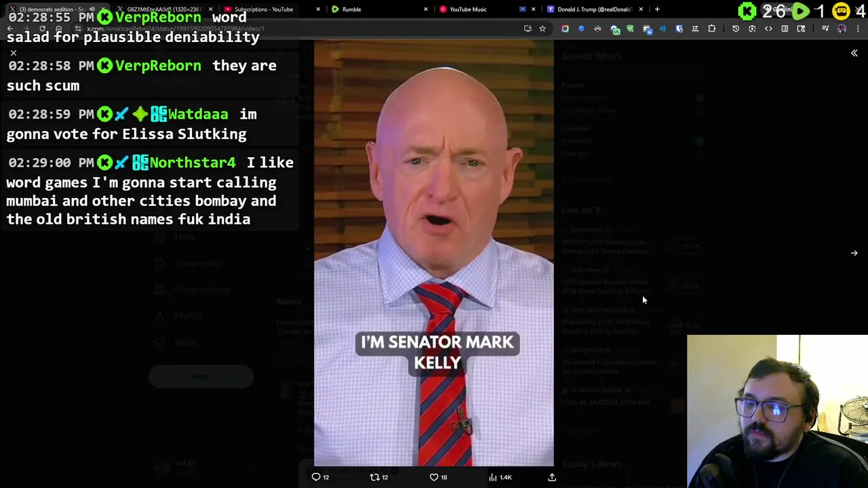The height and width of the screenshot is (488, 868).
Task: Open the browser profile avatar
Action: click(842, 28)
